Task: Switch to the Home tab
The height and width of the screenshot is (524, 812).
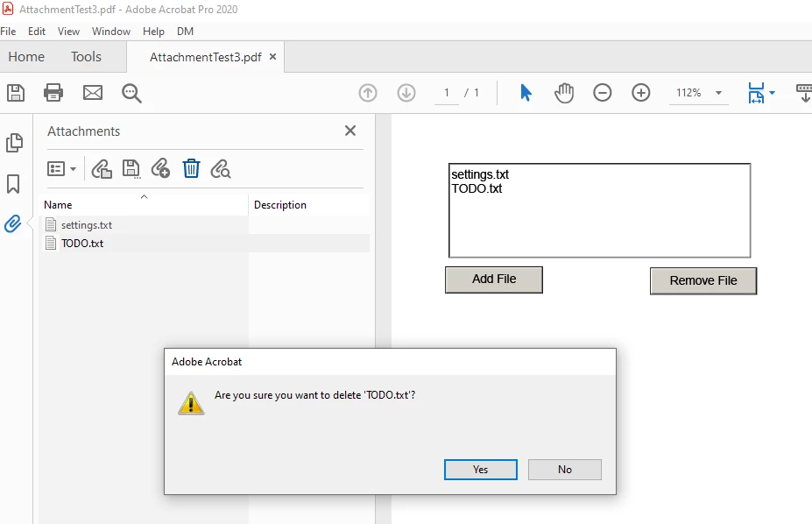Action: pyautogui.click(x=26, y=56)
